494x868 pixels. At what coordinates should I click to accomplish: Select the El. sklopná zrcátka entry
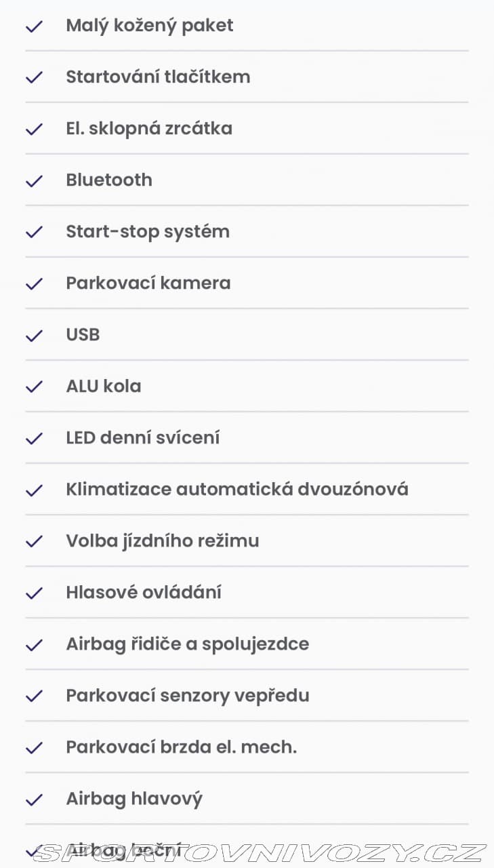(247, 128)
